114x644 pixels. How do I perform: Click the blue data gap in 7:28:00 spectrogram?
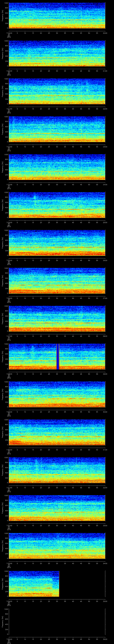pos(58,356)
